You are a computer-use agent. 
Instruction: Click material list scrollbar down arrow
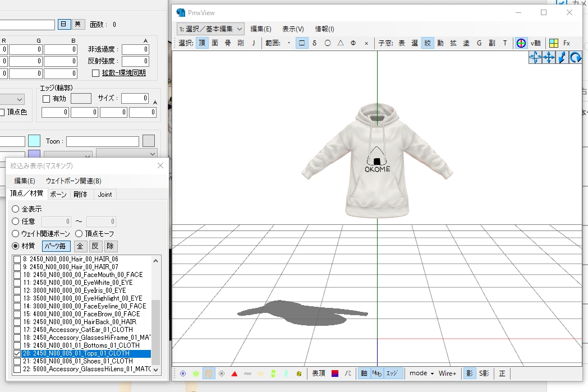(156, 370)
